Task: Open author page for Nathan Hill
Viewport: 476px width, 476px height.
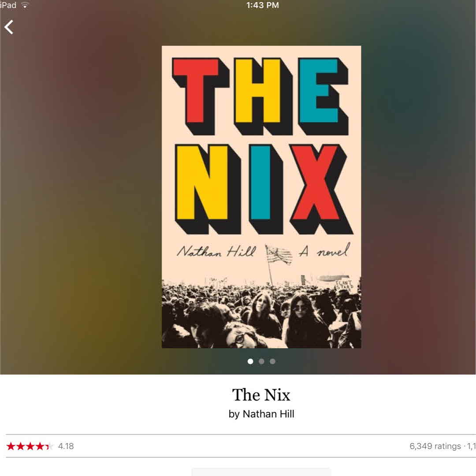Action: tap(268, 414)
